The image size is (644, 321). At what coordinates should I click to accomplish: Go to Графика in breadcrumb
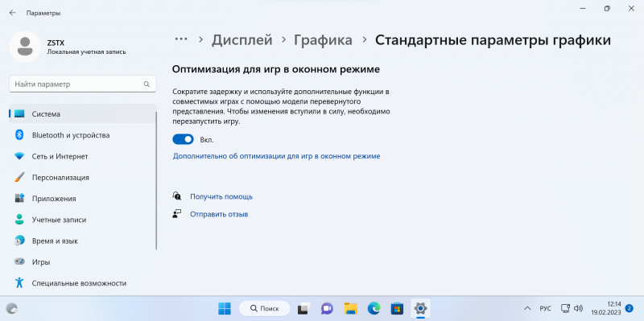pyautogui.click(x=323, y=40)
